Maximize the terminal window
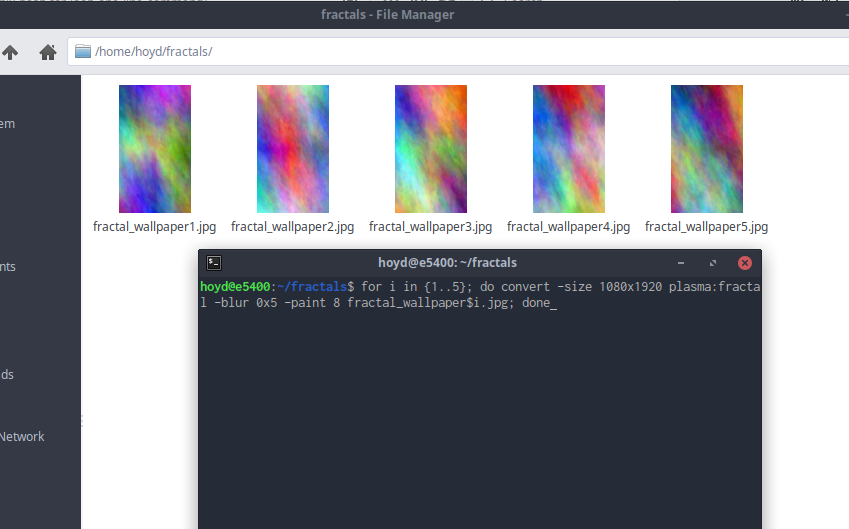The image size is (849, 529). point(713,263)
